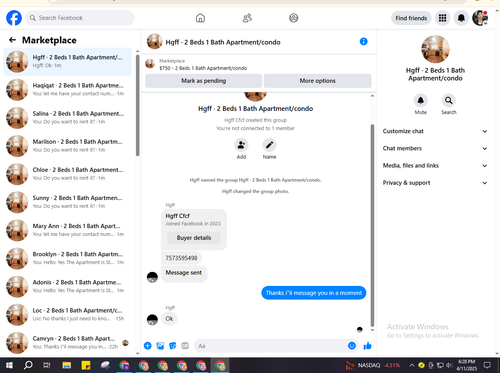The height and width of the screenshot is (373, 500).
Task: Open Sticky Notes taskbar icon
Action: pyautogui.click(x=86, y=365)
